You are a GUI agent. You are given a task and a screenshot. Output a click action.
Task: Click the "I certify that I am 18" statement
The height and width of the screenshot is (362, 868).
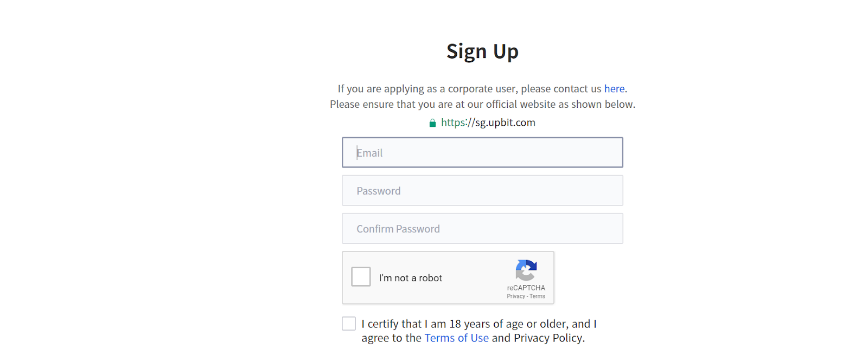pos(479,331)
